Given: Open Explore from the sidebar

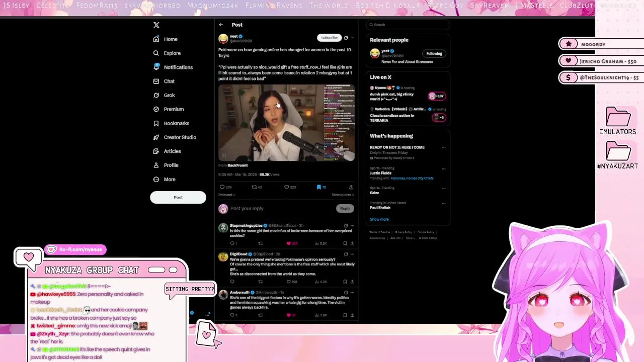Looking at the screenshot, I should pos(167,53).
